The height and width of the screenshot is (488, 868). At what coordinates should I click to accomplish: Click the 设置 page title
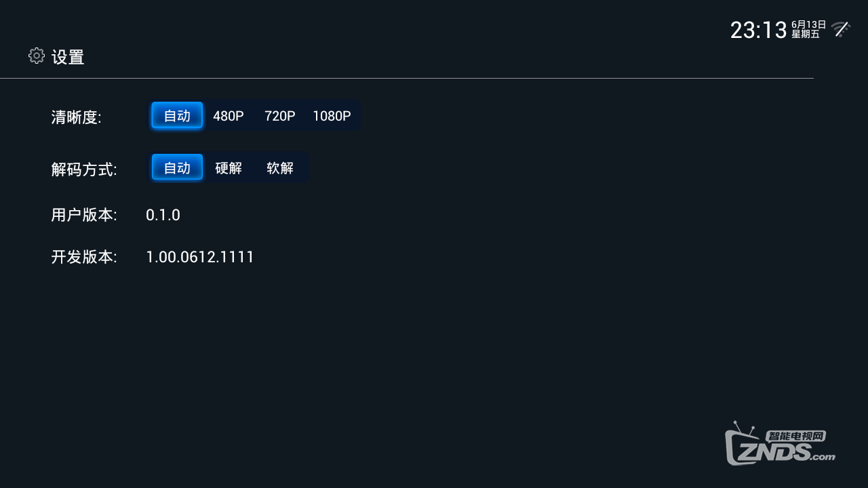coord(68,57)
